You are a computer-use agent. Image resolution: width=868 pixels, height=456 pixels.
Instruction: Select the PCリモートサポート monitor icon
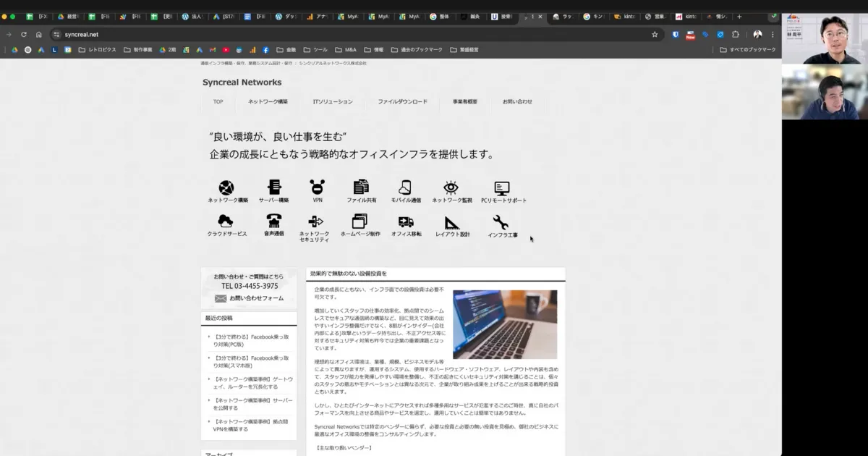(501, 187)
